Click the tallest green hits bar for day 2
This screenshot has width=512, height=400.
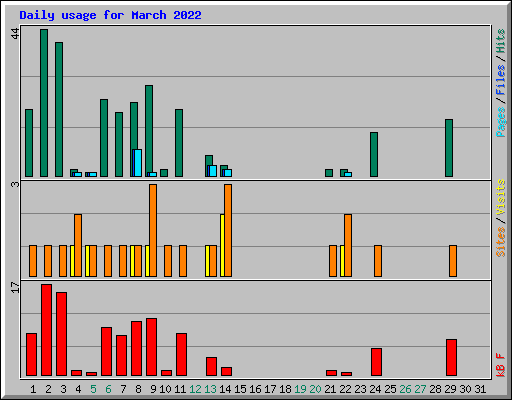(x=44, y=103)
